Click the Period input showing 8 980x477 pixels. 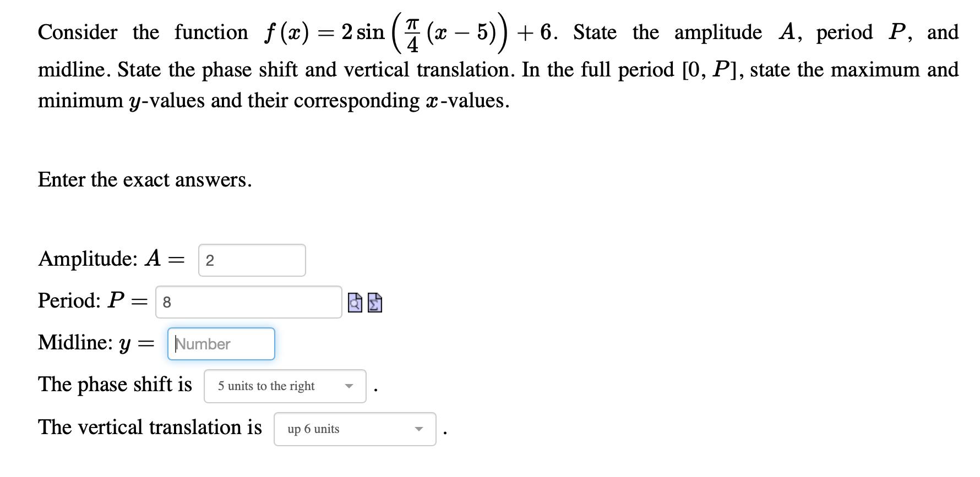pos(248,302)
